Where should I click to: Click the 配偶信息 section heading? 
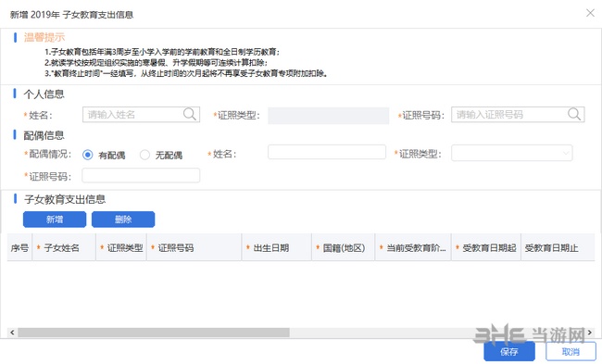[x=44, y=135]
